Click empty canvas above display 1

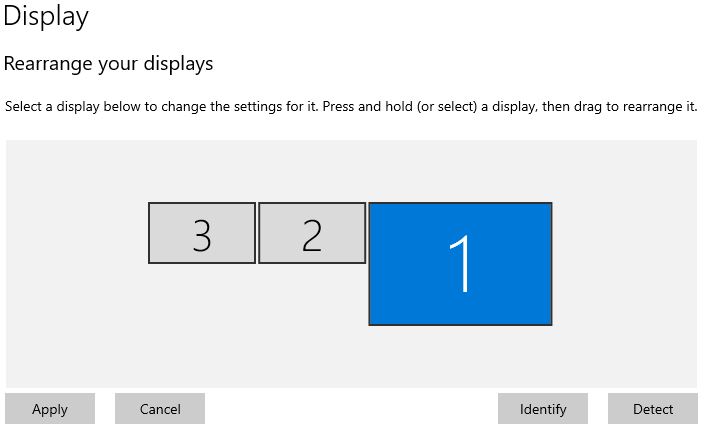click(x=460, y=170)
